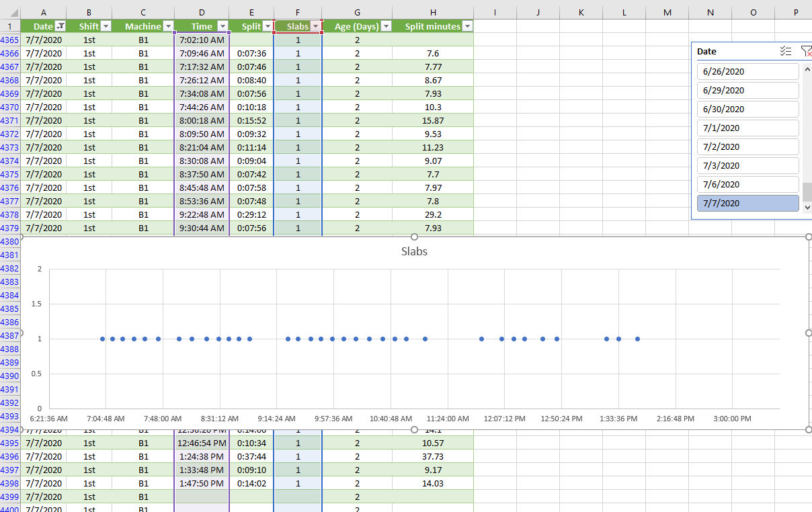
Task: Select row 4371 header
Action: pyautogui.click(x=10, y=120)
